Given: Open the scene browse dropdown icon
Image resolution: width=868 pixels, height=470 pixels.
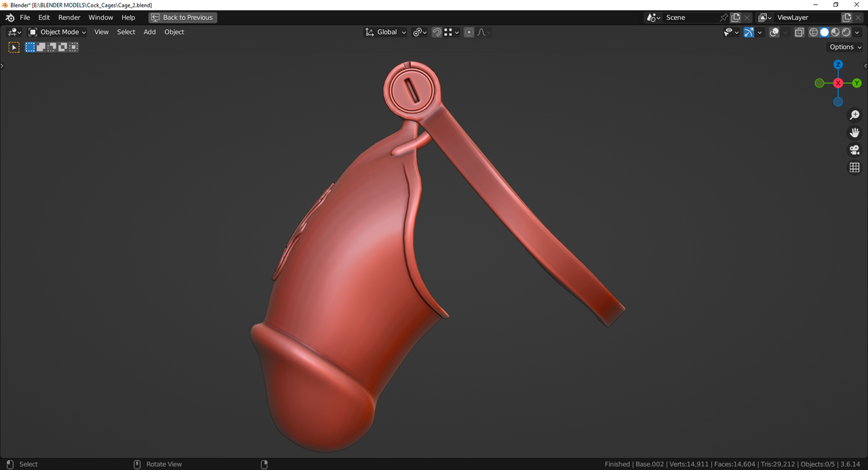Looking at the screenshot, I should pyautogui.click(x=653, y=18).
